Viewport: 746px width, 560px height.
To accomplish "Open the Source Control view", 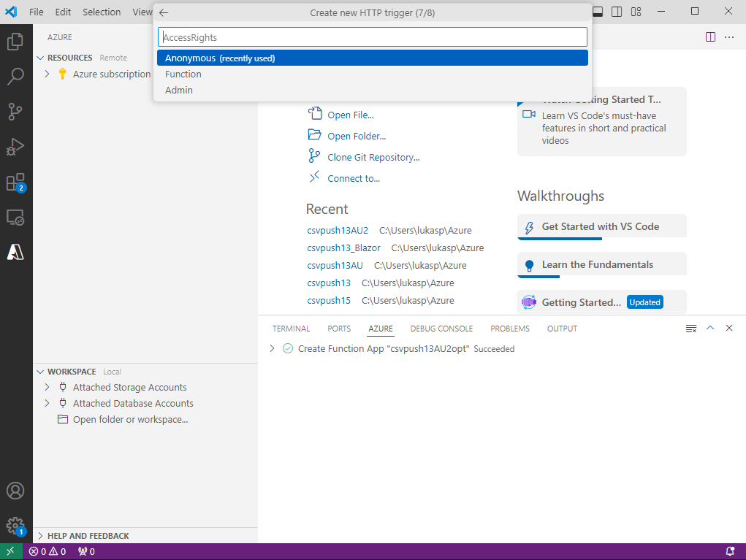I will (x=15, y=111).
